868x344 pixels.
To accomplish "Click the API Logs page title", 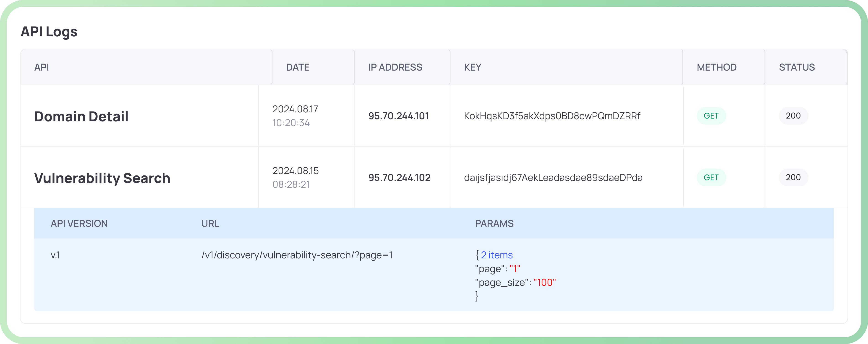I will tap(49, 32).
